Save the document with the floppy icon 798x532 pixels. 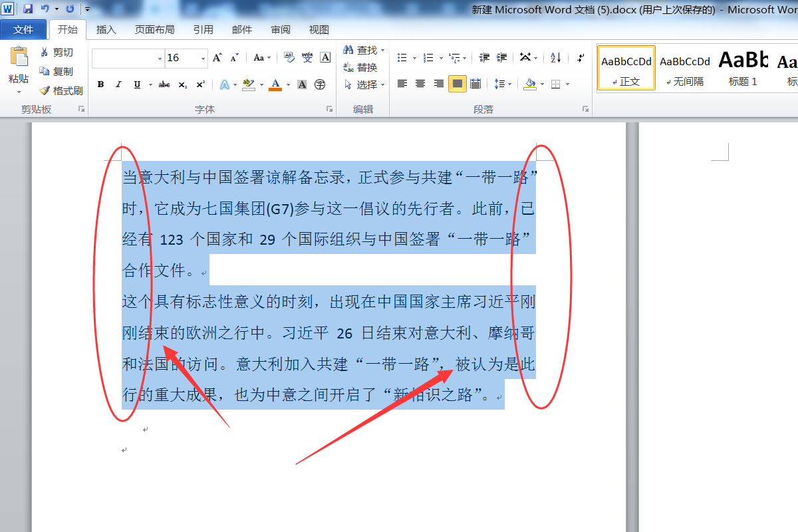(28, 9)
